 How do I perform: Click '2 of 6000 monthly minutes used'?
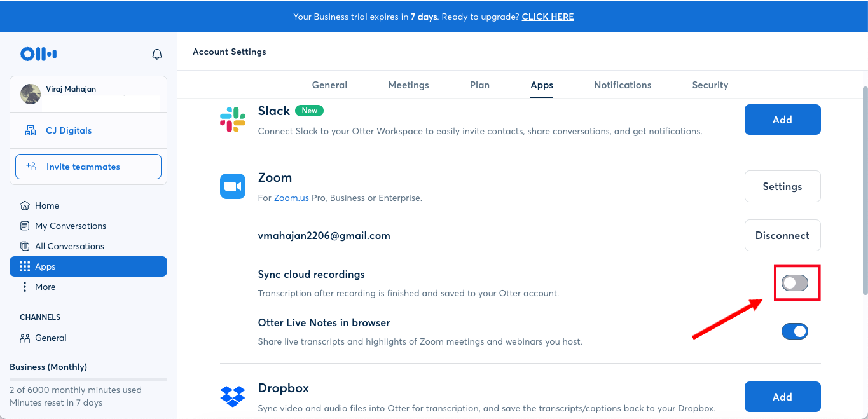tap(76, 390)
